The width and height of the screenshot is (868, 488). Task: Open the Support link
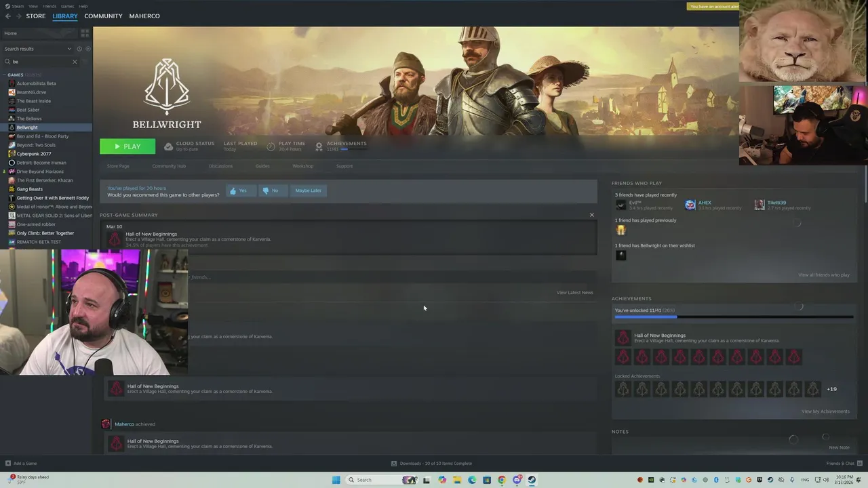pos(344,166)
